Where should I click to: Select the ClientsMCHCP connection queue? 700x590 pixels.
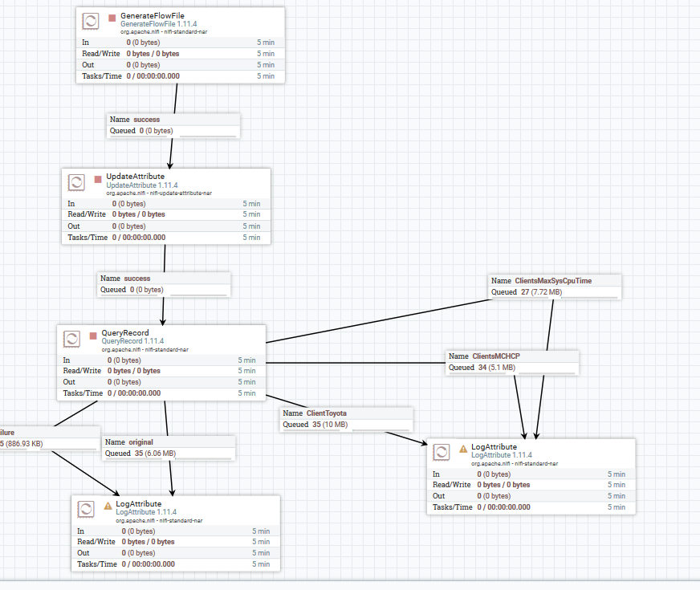[x=512, y=362]
